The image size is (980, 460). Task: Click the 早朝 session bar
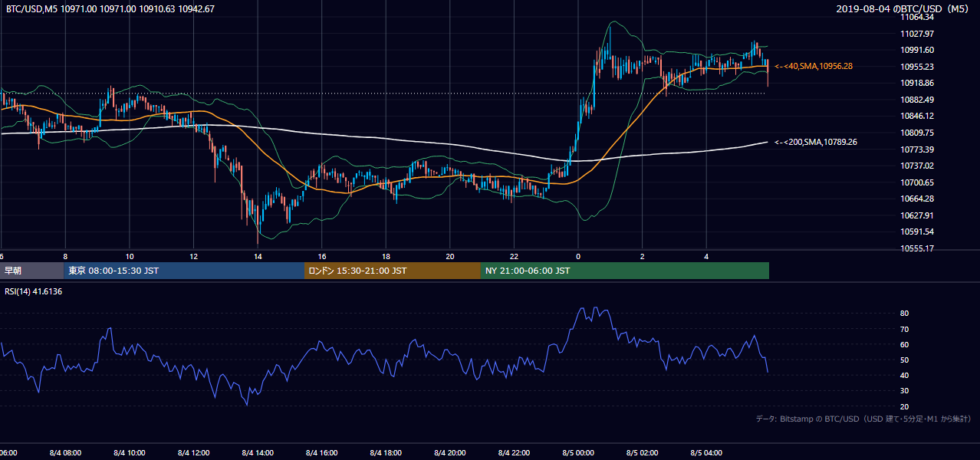32,271
